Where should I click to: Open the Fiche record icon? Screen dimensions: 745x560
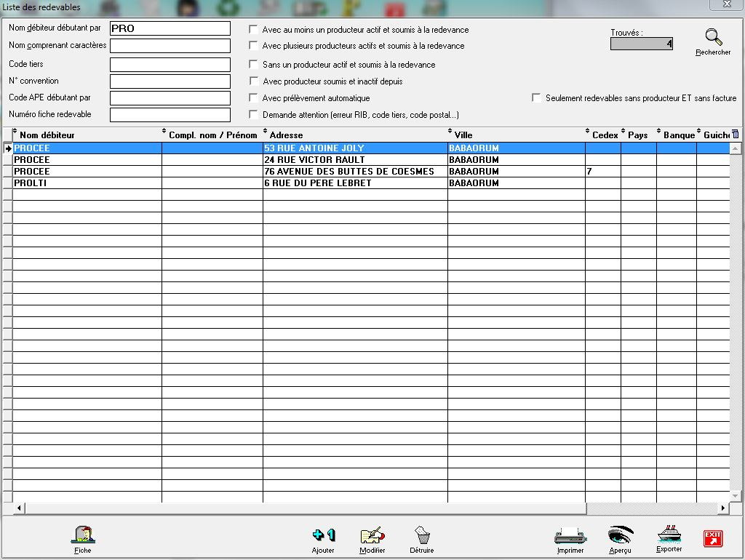[83, 536]
